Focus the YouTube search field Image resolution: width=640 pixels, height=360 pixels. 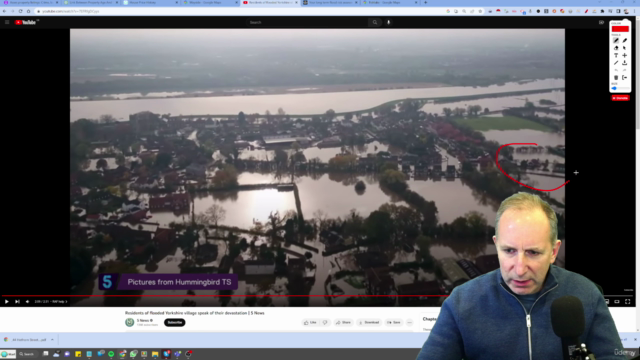[308, 22]
